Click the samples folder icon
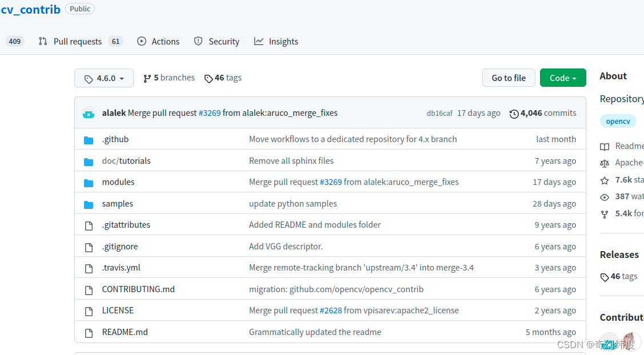Viewport: 644px width, 355px height. coord(89,204)
